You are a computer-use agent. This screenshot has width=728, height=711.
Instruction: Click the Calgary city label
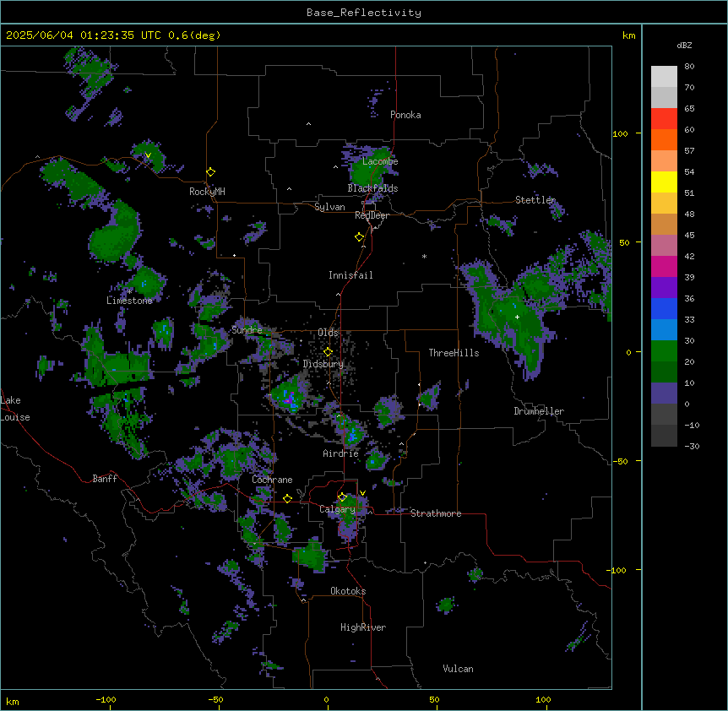[337, 509]
